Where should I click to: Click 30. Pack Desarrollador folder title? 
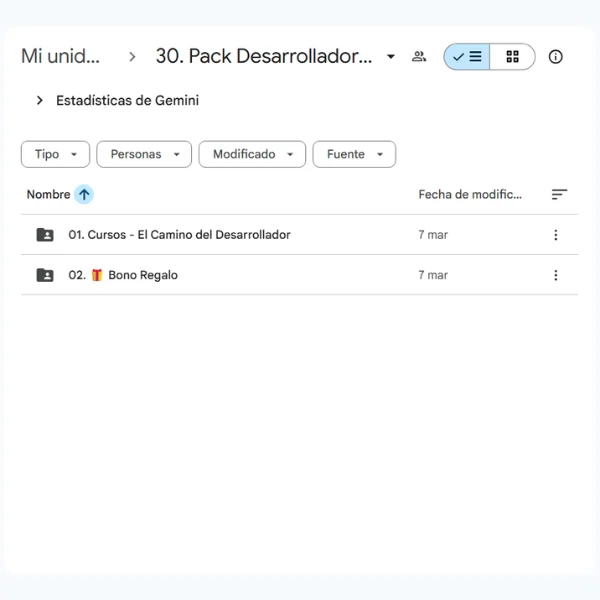[x=264, y=56]
